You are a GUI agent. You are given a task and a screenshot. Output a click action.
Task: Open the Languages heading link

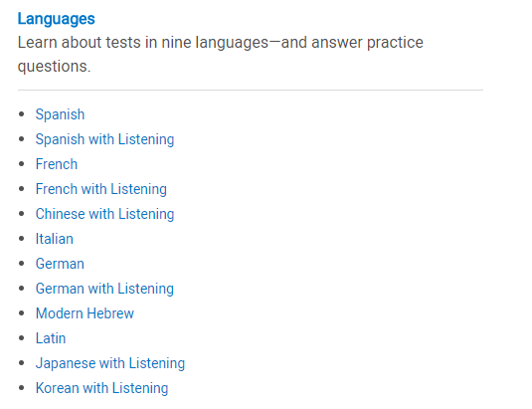[56, 19]
